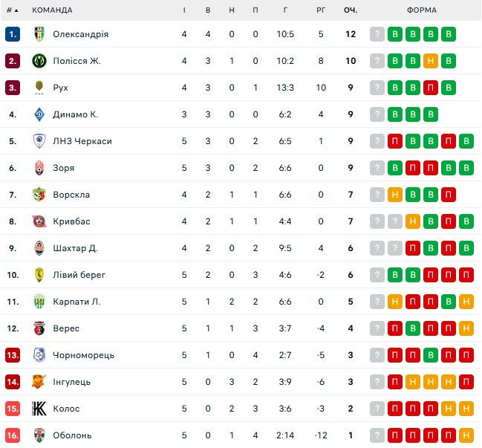This screenshot has width=482, height=448.
Task: Sort standings by ОЧ. points column
Action: tap(350, 10)
